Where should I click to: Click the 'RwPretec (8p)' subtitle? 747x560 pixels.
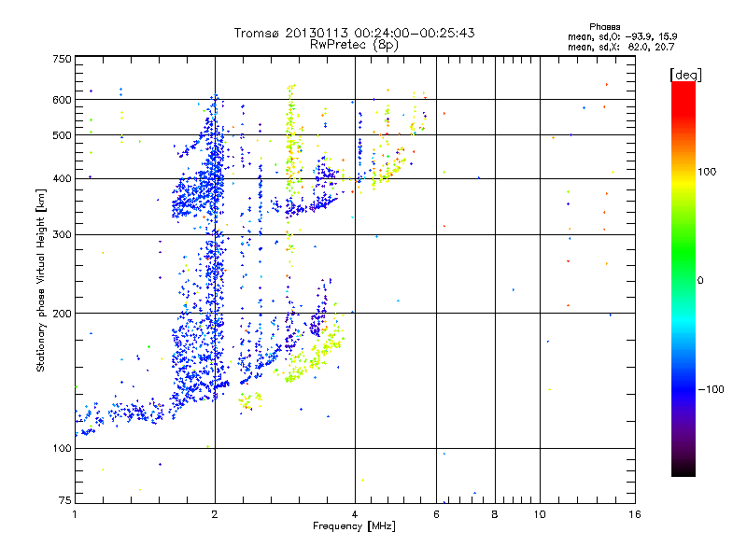click(355, 45)
